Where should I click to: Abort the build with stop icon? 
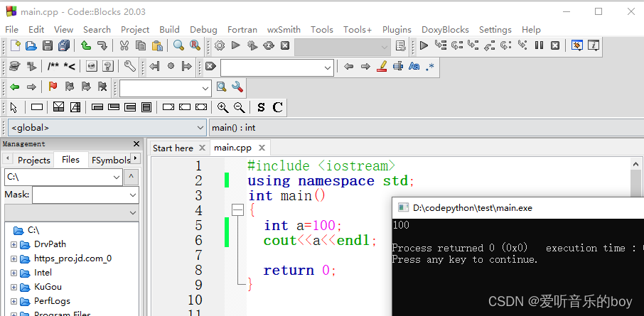tap(285, 45)
